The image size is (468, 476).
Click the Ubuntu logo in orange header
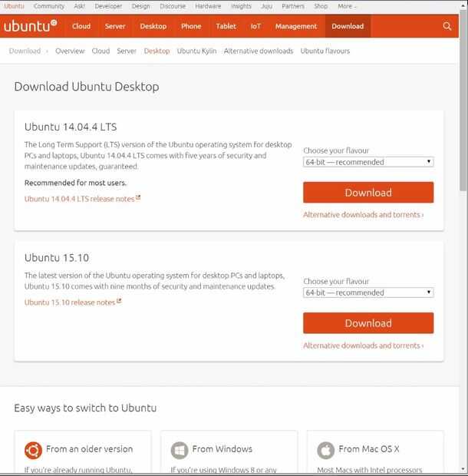pos(31,26)
